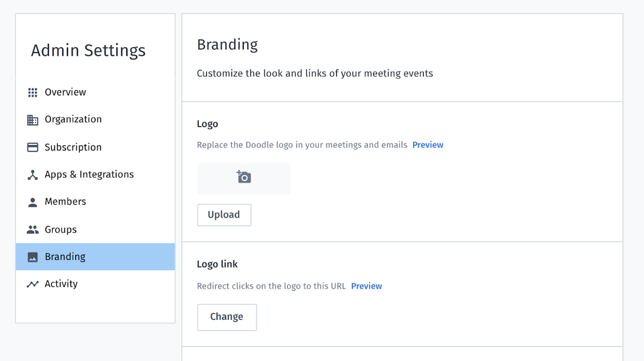The width and height of the screenshot is (644, 361).
Task: Open the Preview link for Logo
Action: [x=428, y=145]
